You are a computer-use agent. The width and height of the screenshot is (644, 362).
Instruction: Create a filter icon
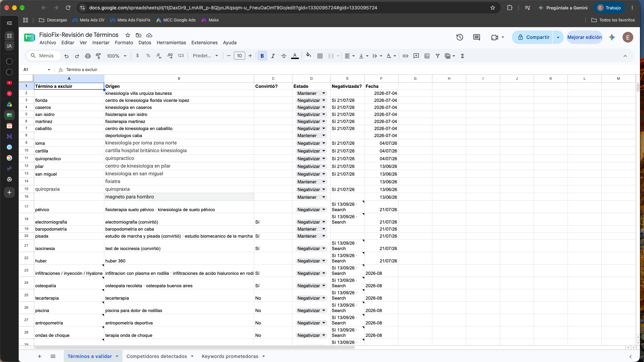(438, 56)
